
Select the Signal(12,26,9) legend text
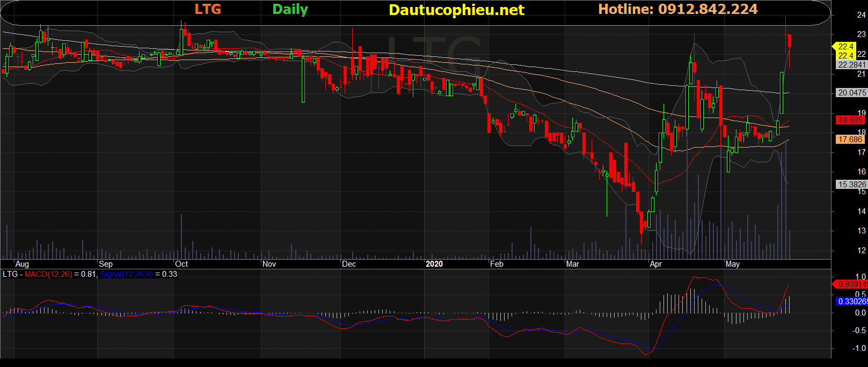pos(127,274)
